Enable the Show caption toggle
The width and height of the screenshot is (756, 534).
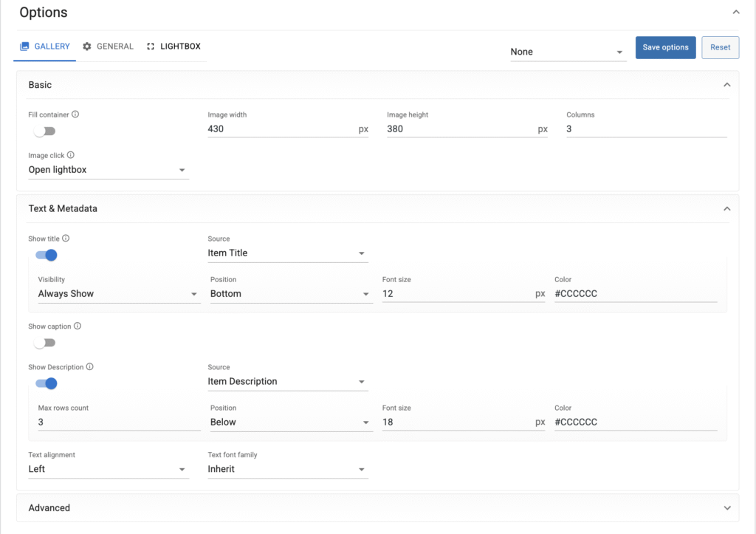[x=45, y=343]
